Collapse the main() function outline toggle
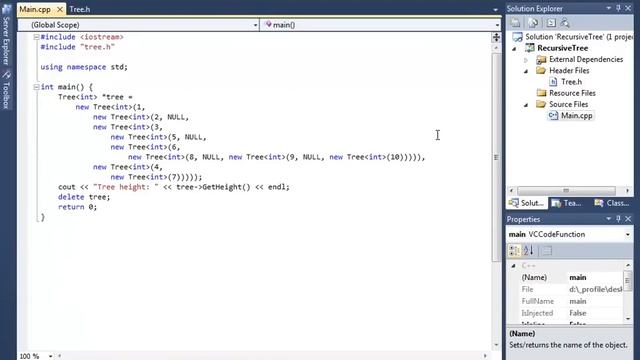Screen dimensions: 640x360 point(36,87)
